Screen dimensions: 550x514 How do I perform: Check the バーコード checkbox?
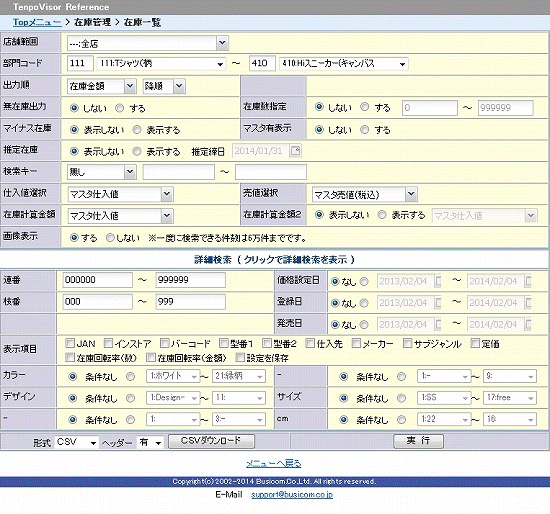click(x=165, y=343)
